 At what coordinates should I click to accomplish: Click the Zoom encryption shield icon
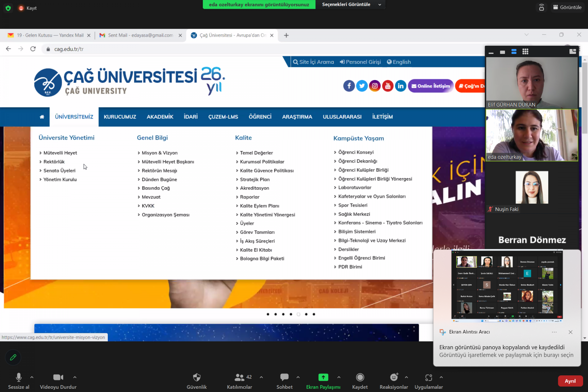pyautogui.click(x=8, y=8)
